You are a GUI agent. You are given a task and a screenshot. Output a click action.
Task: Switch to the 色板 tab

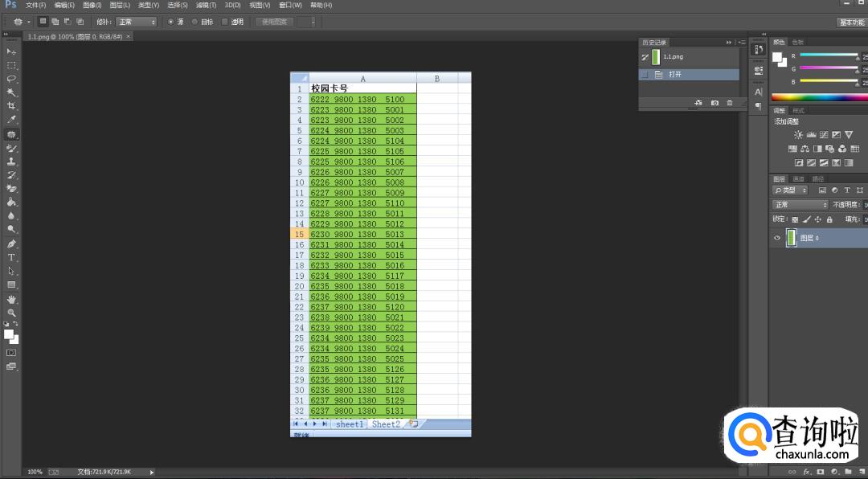click(797, 42)
